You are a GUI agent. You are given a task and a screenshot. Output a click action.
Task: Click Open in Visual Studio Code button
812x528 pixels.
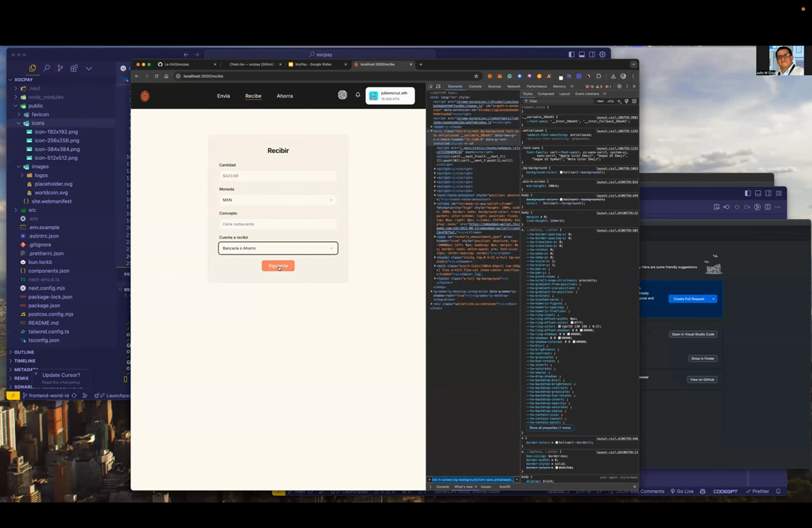pyautogui.click(x=693, y=334)
